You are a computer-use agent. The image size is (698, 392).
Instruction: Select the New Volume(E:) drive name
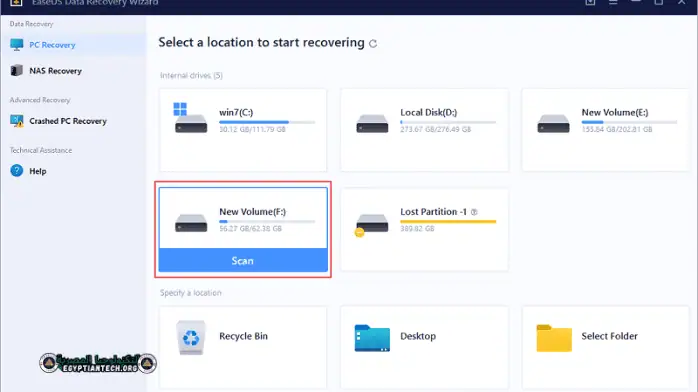615,113
